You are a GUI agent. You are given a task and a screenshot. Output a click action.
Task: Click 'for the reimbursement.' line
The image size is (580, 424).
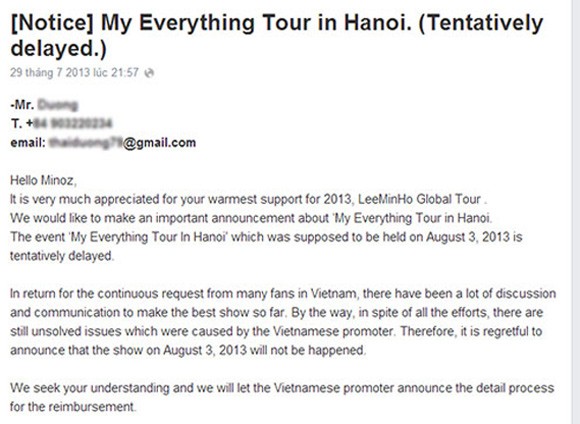(73, 407)
